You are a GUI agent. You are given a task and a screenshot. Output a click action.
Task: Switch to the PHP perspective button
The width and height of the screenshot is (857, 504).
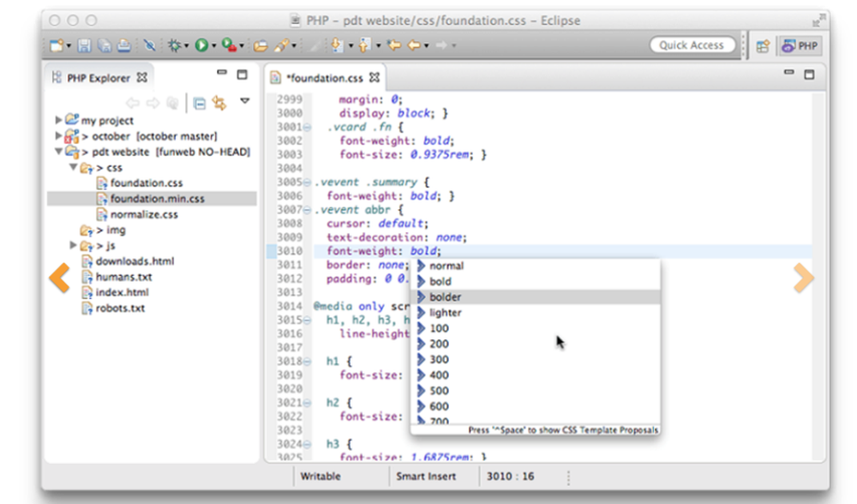point(800,46)
